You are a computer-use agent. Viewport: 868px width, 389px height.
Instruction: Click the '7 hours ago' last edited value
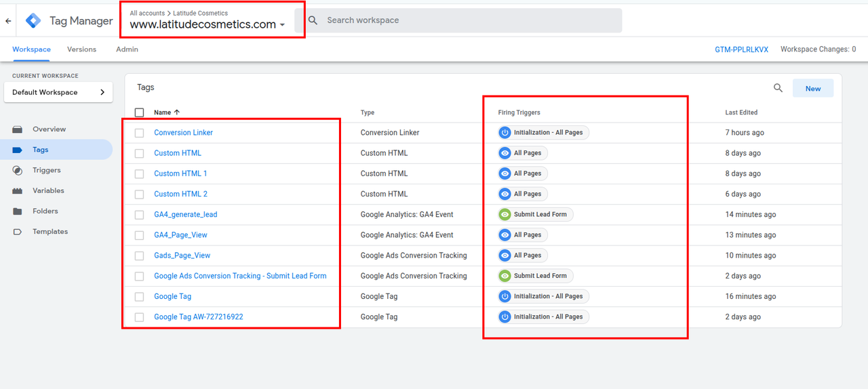[x=745, y=133]
